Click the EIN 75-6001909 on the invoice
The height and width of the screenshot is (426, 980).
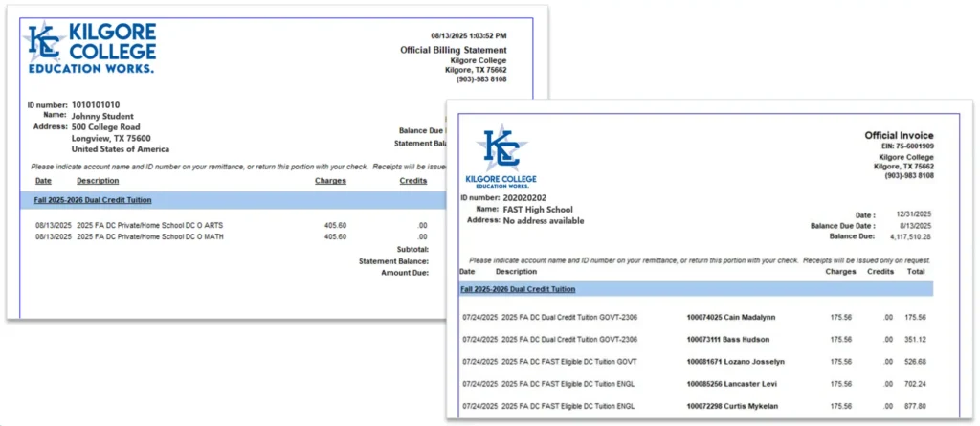pos(907,146)
